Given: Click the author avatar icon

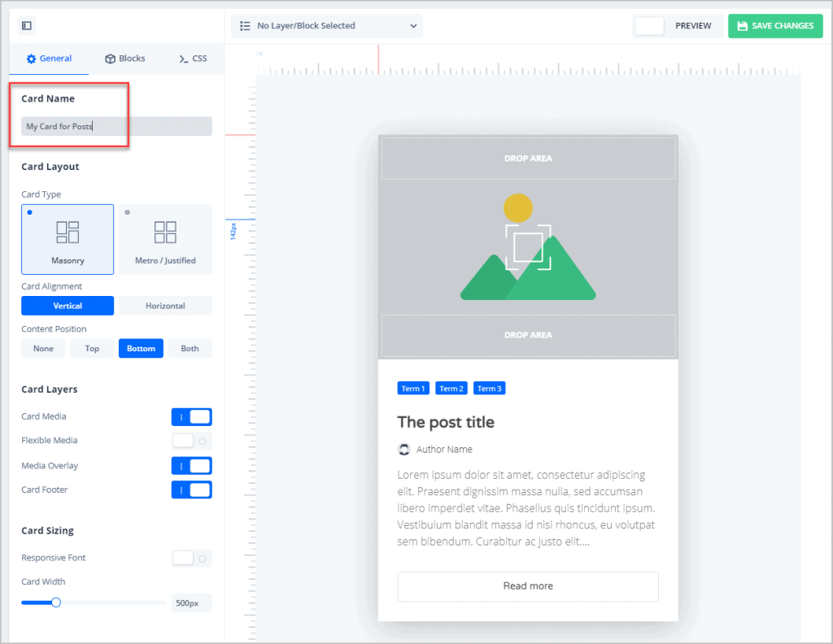Looking at the screenshot, I should (403, 449).
